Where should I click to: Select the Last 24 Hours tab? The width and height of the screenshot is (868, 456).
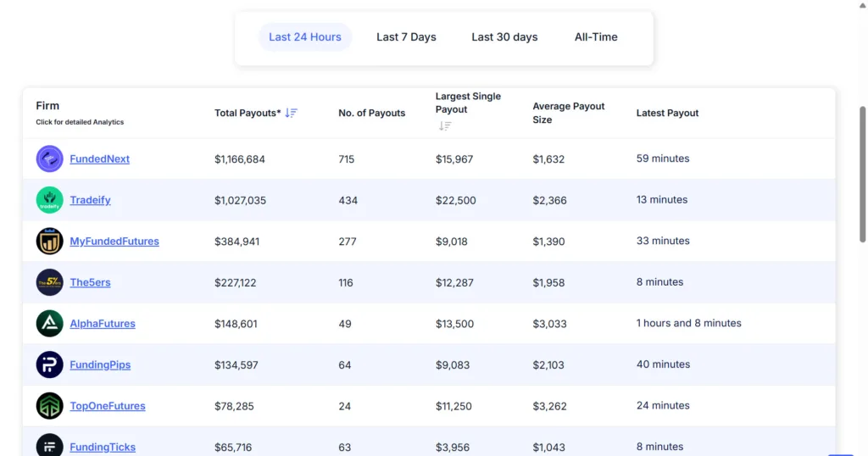click(305, 37)
